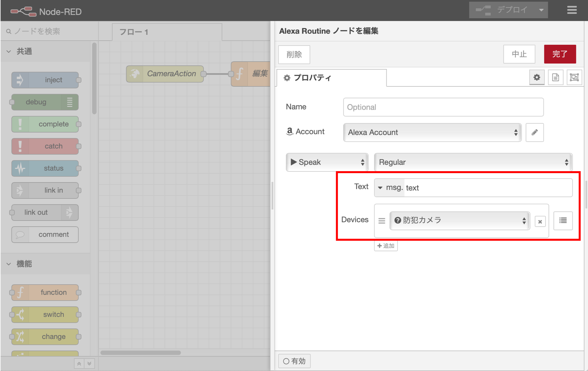588x371 pixels.
Task: Select the complete node in palette
Action: click(x=45, y=124)
